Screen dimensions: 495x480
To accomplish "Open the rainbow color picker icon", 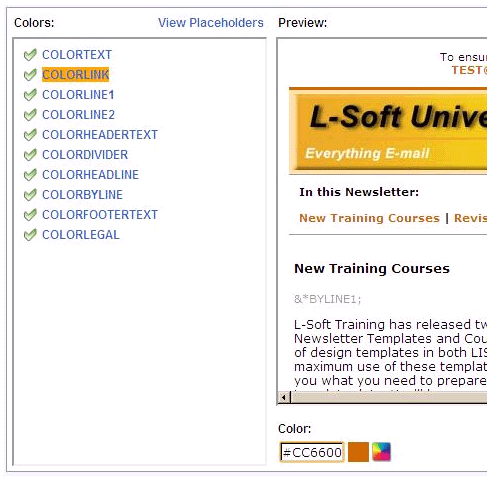I will pos(381,452).
